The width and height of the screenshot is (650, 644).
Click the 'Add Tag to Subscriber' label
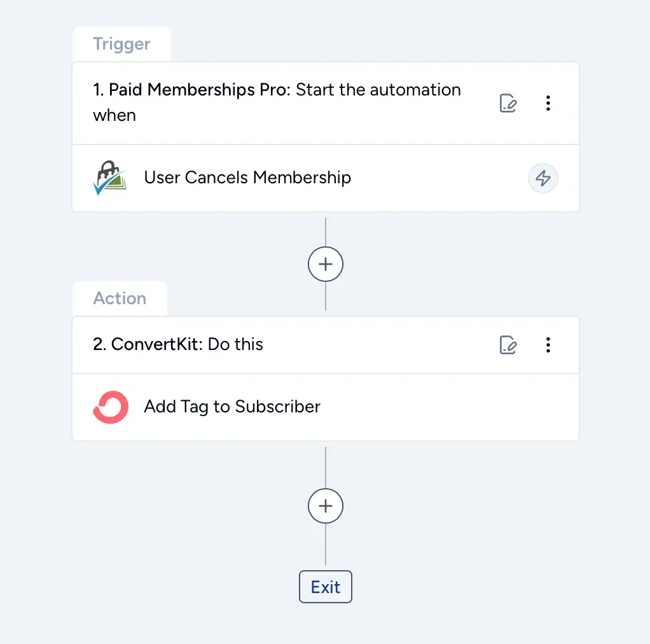click(x=232, y=407)
